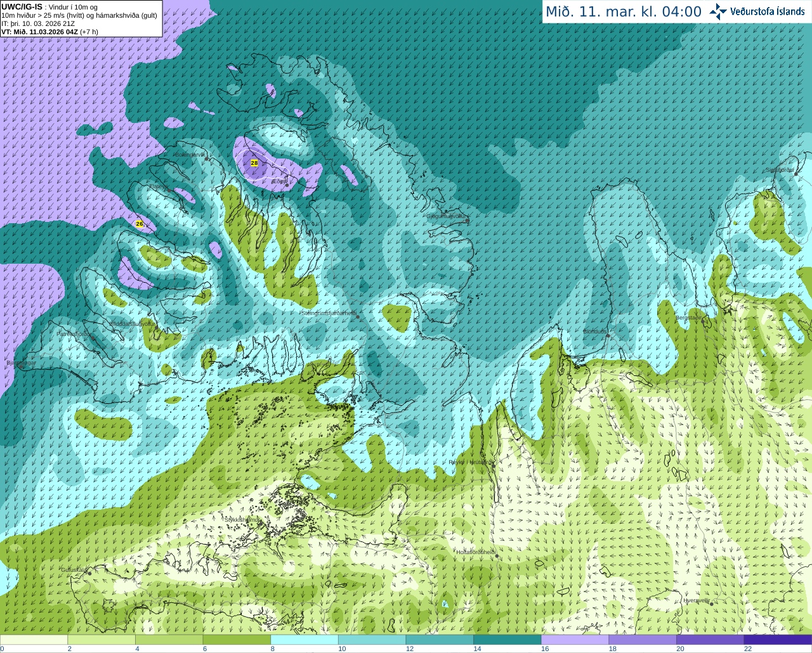Click the Holtavörðuheiði station label
The width and height of the screenshot is (812, 653).
point(476,552)
